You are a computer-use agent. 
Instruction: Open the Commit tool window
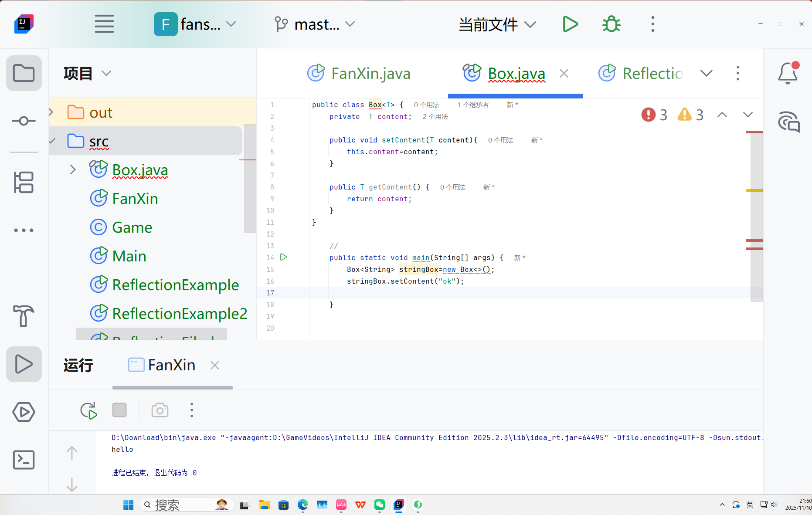click(x=24, y=121)
